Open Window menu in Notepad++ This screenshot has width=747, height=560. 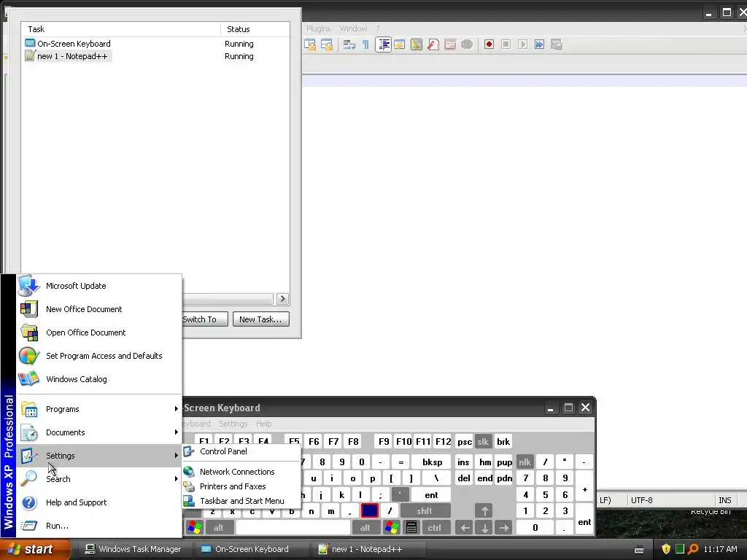coord(354,28)
